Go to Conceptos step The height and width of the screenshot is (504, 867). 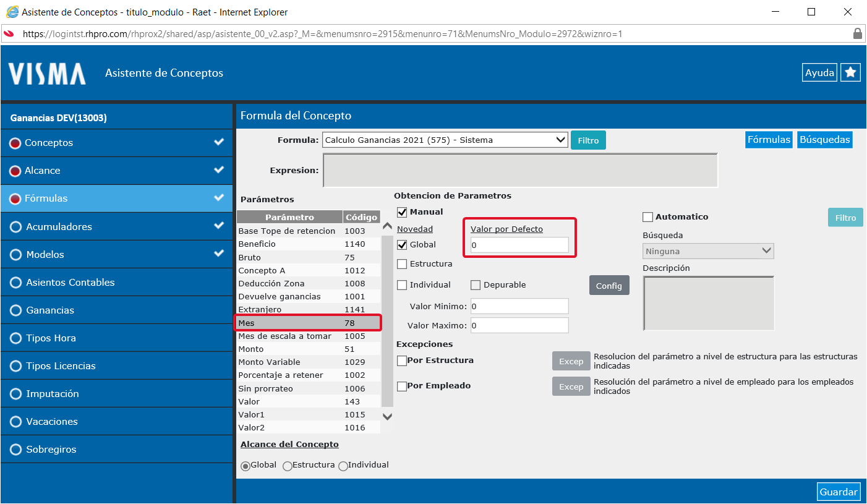click(117, 143)
